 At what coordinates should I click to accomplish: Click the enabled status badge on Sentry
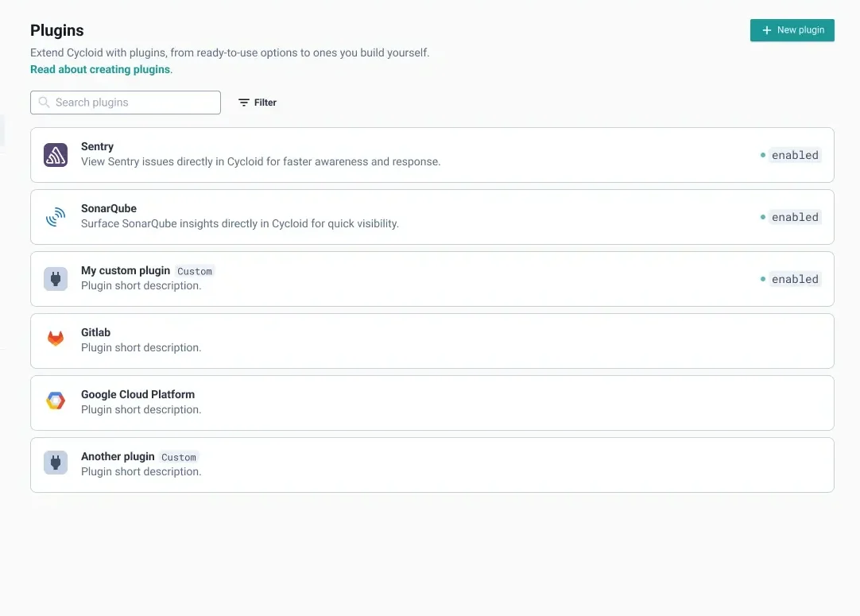[794, 155]
